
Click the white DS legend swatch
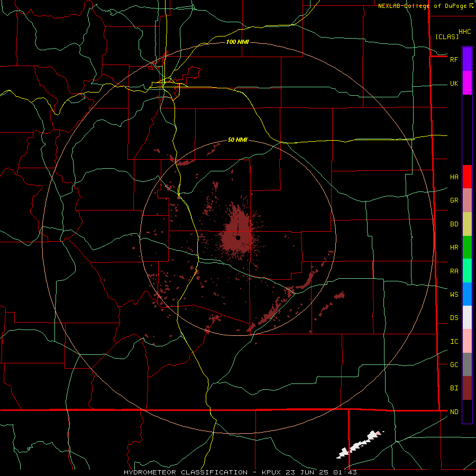coord(467,317)
